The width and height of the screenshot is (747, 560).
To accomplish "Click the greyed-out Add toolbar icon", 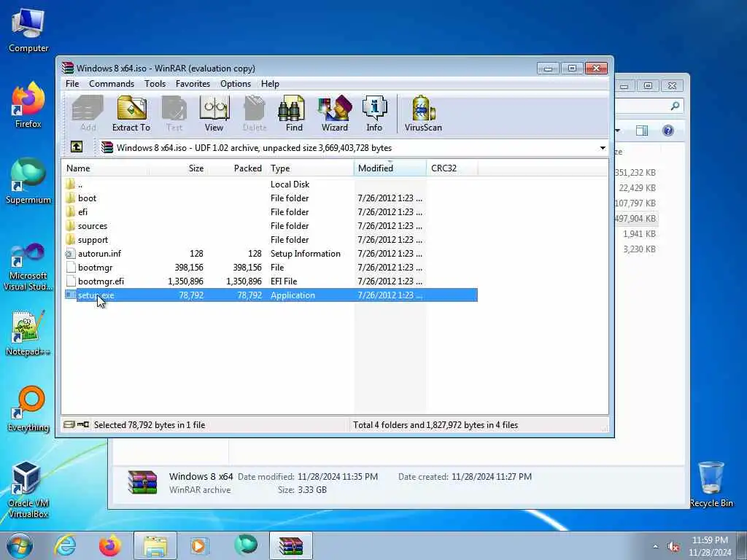I will click(x=88, y=113).
